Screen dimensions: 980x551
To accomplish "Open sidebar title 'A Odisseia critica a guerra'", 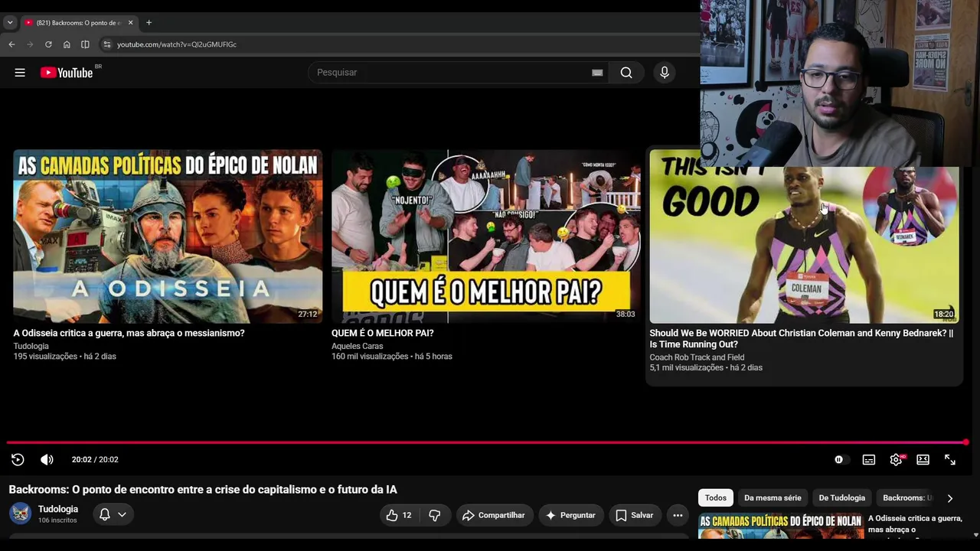I will click(x=915, y=523).
